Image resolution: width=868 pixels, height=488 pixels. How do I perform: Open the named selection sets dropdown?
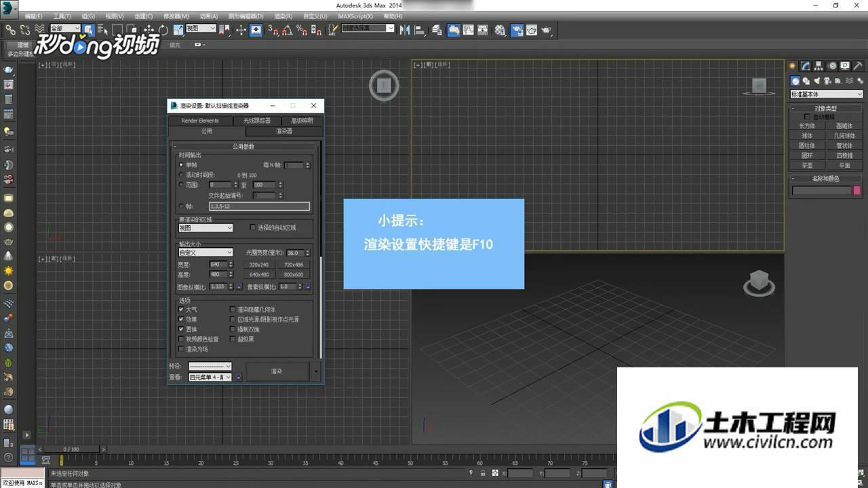coord(368,28)
